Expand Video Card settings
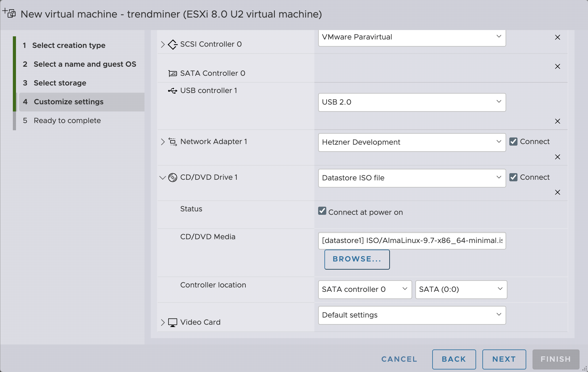Screen dimensions: 588x372 point(163,323)
